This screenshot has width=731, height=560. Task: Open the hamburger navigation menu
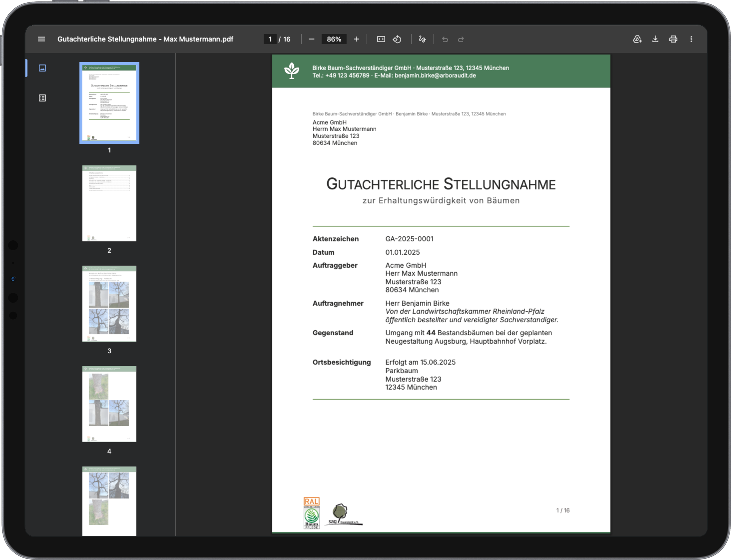41,39
